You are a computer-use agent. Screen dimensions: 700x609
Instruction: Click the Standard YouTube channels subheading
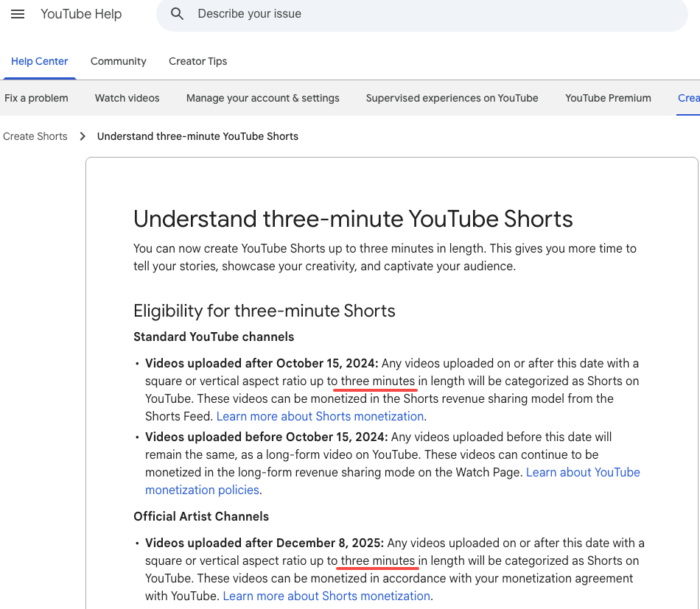pyautogui.click(x=214, y=337)
